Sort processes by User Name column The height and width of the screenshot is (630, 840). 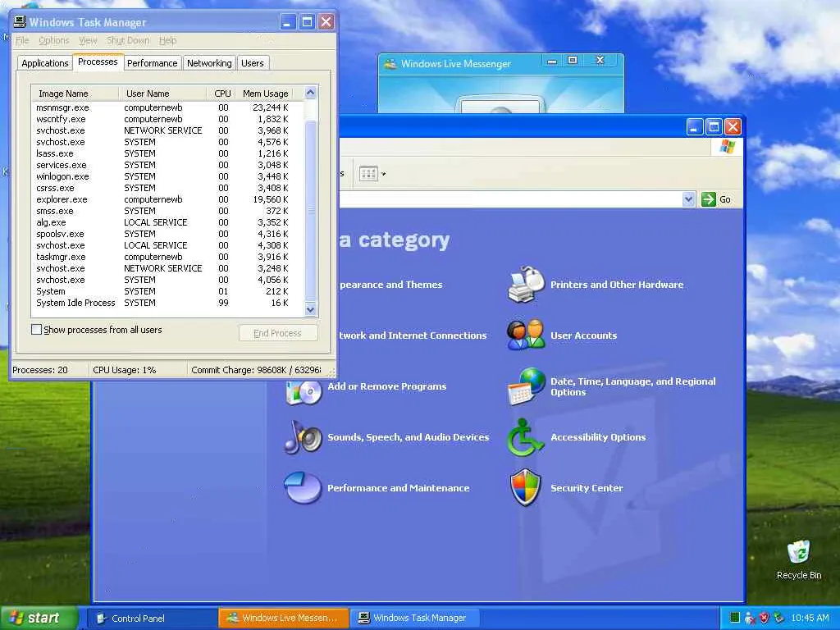[x=162, y=94]
